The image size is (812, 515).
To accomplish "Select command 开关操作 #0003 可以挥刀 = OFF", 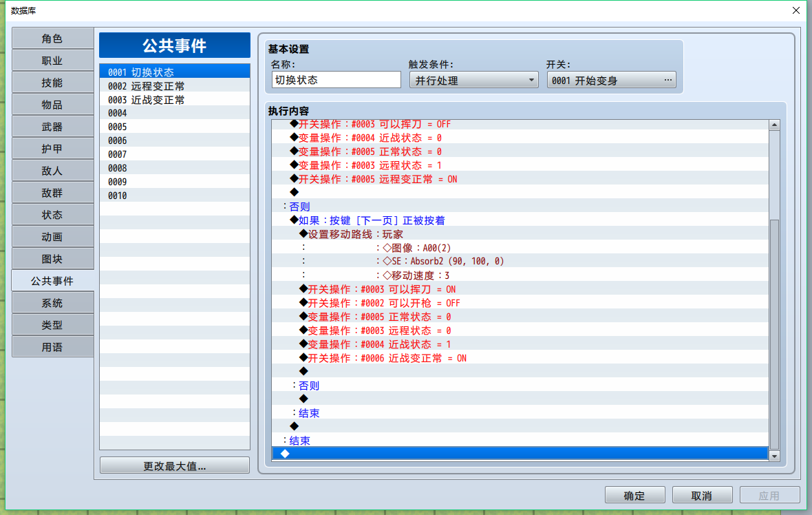I will (x=520, y=125).
